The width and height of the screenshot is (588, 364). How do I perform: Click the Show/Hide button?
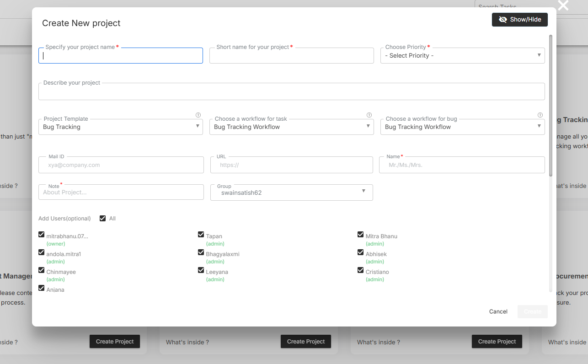[519, 20]
